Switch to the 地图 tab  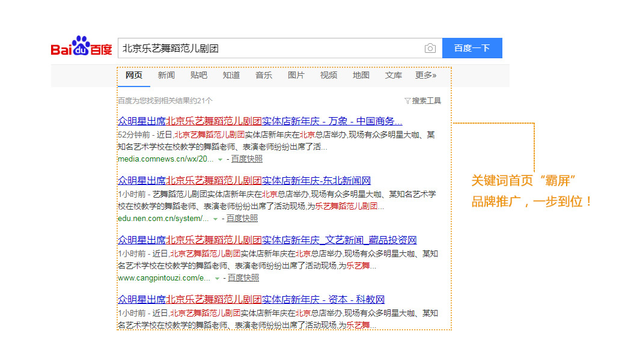pyautogui.click(x=361, y=76)
